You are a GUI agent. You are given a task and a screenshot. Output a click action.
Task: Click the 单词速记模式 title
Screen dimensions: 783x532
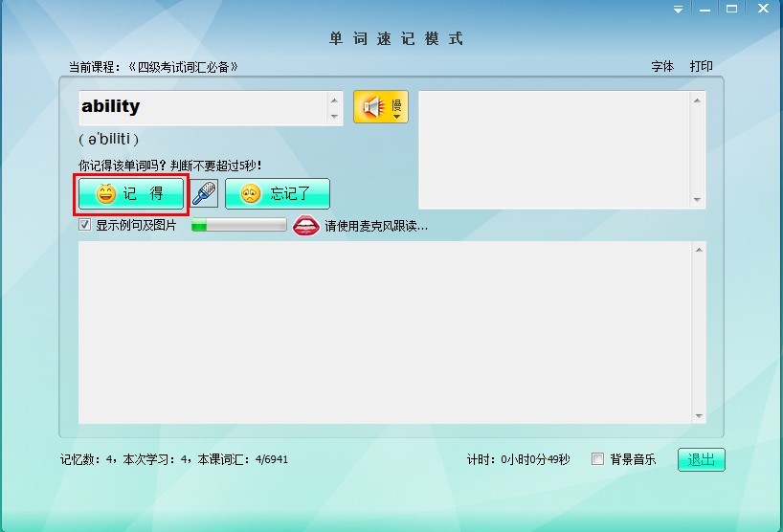396,38
